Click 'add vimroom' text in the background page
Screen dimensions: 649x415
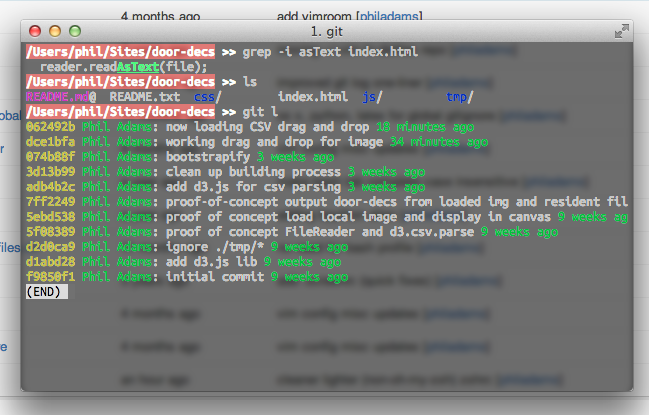pos(314,17)
